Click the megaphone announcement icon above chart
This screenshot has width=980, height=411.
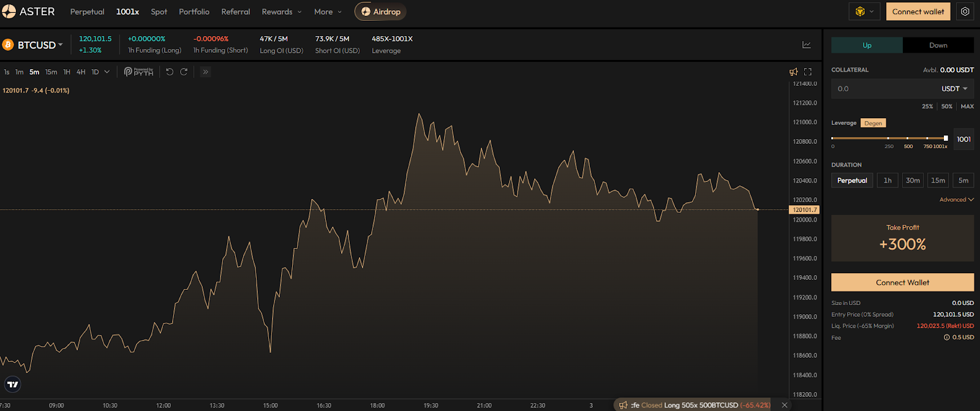[794, 72]
